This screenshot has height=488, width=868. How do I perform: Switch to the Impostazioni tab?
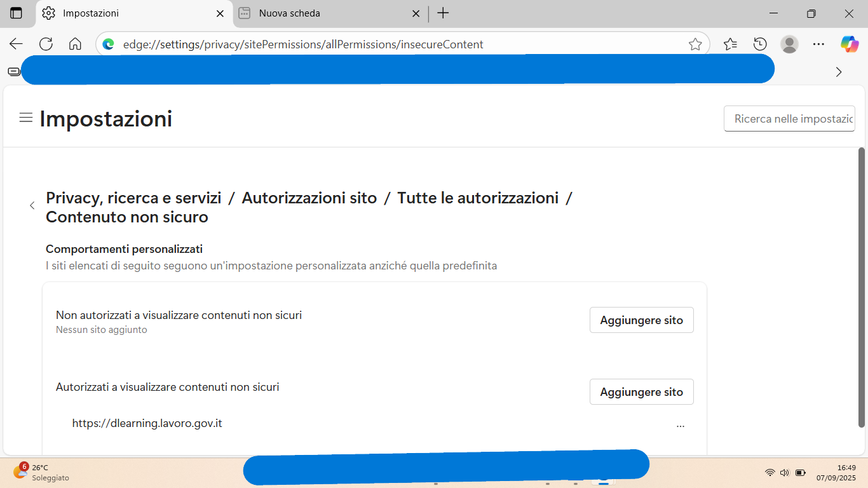click(135, 13)
